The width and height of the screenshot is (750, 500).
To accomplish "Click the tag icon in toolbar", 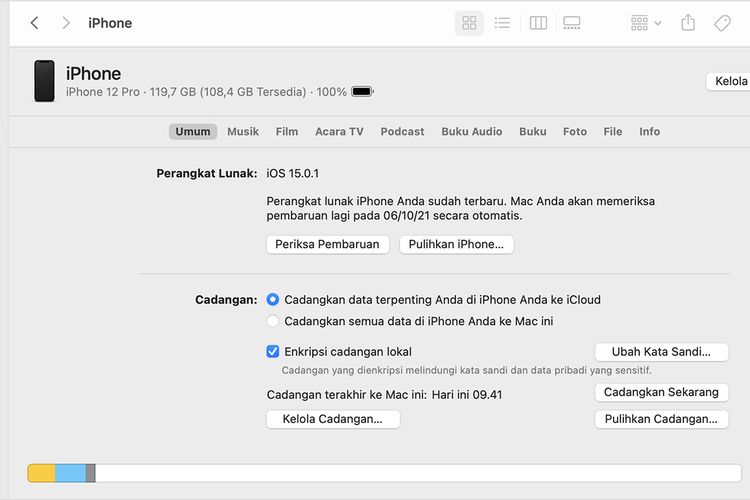I will (x=722, y=23).
